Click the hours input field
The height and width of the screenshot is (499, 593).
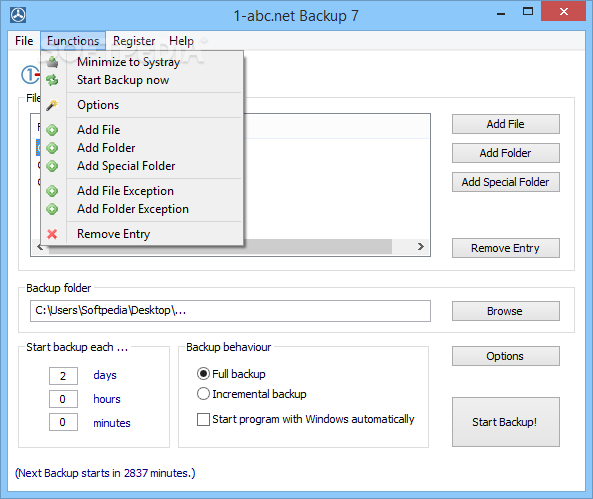pos(63,399)
